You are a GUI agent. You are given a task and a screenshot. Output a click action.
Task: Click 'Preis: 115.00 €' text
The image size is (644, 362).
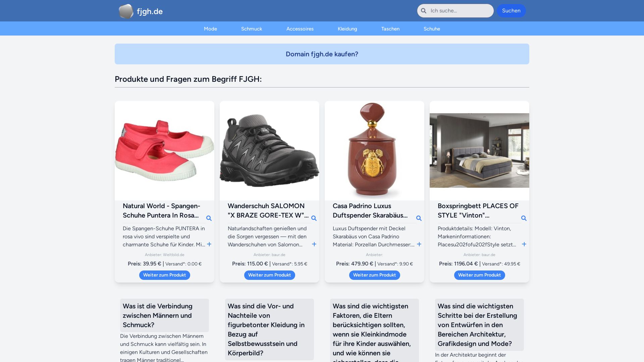point(250,264)
